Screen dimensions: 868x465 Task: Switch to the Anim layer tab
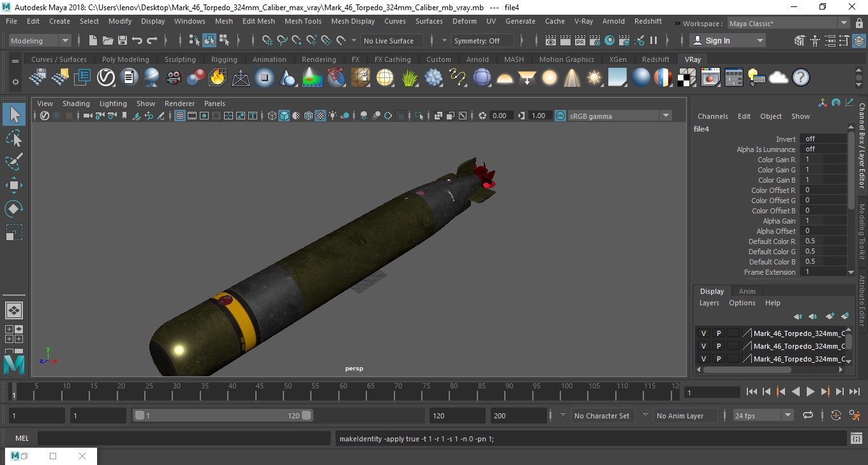[747, 291]
